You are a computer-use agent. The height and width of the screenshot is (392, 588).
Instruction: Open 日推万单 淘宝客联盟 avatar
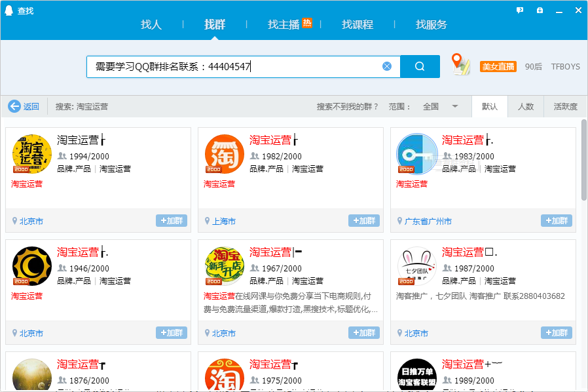(417, 375)
